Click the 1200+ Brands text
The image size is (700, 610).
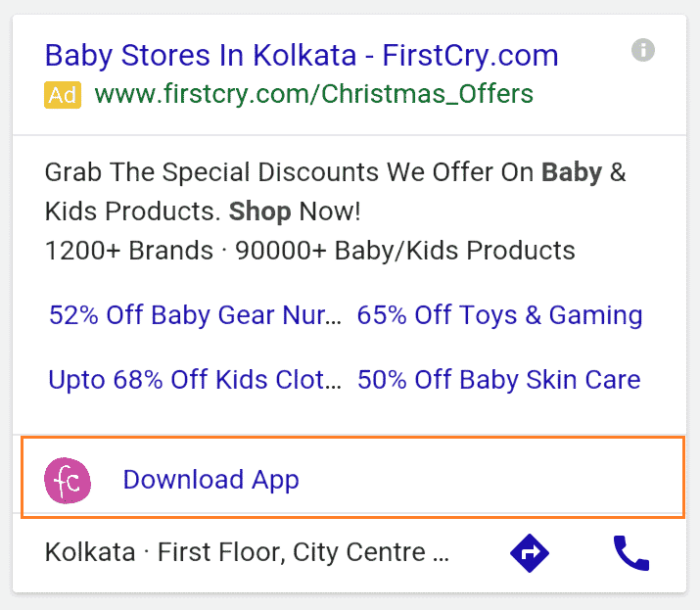129,250
